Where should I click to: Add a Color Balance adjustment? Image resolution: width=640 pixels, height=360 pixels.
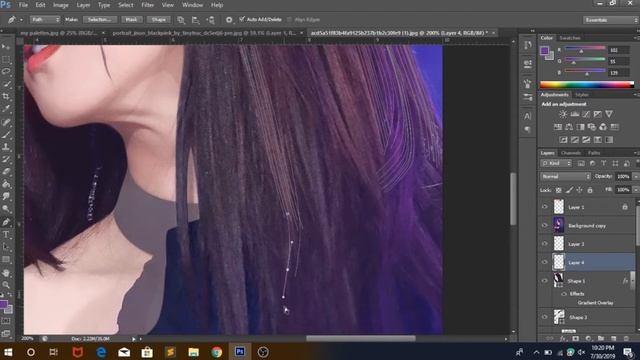point(569,127)
